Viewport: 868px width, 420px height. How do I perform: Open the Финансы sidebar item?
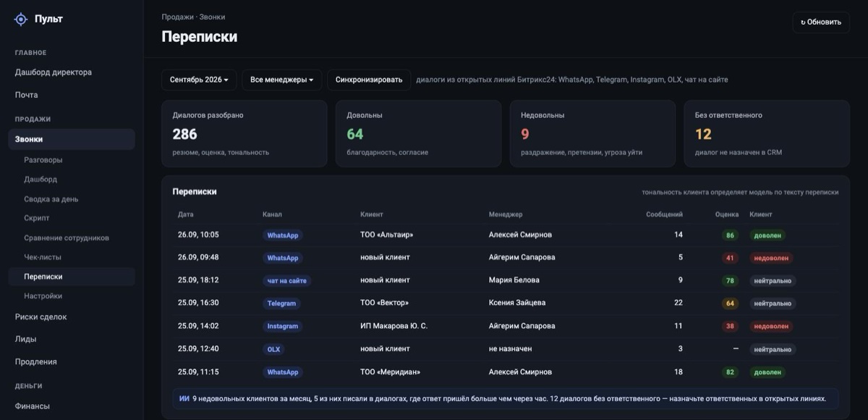point(33,406)
